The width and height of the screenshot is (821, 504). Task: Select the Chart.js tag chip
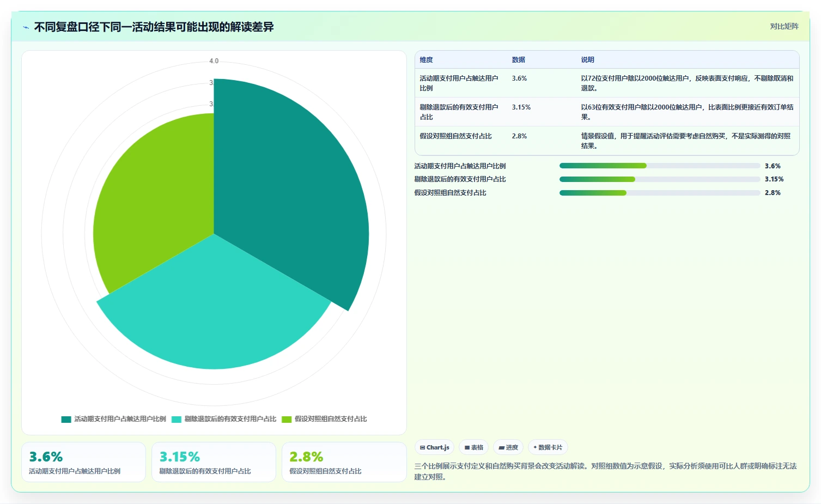point(434,447)
